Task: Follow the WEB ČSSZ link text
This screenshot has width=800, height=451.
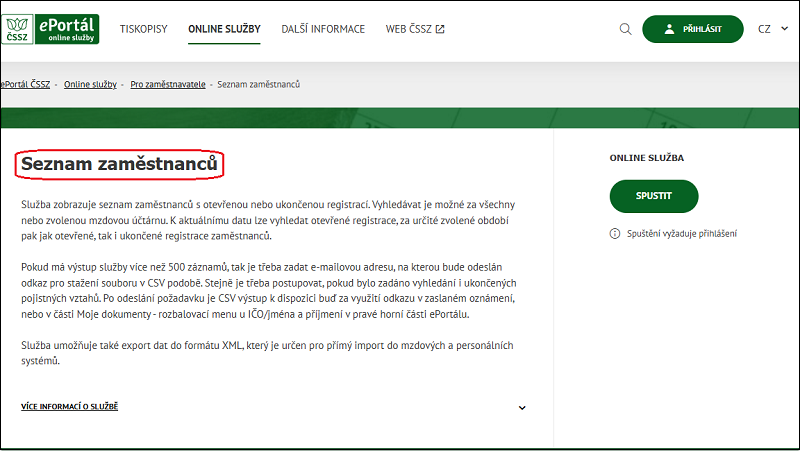Action: click(409, 29)
